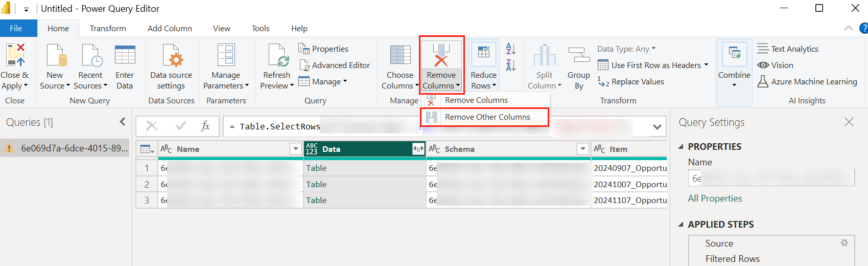Open the Advanced Editor
The height and width of the screenshot is (266, 868).
tap(335, 65)
